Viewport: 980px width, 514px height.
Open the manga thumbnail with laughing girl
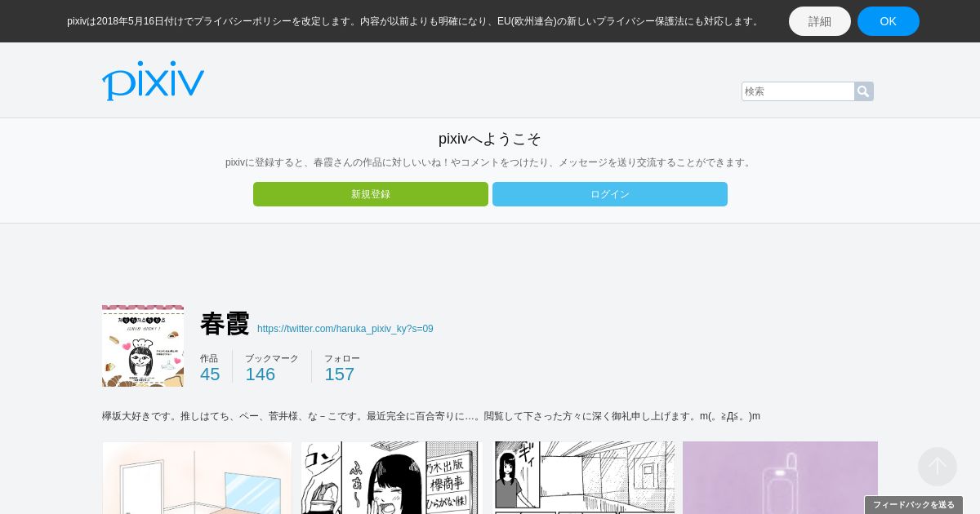(x=392, y=478)
